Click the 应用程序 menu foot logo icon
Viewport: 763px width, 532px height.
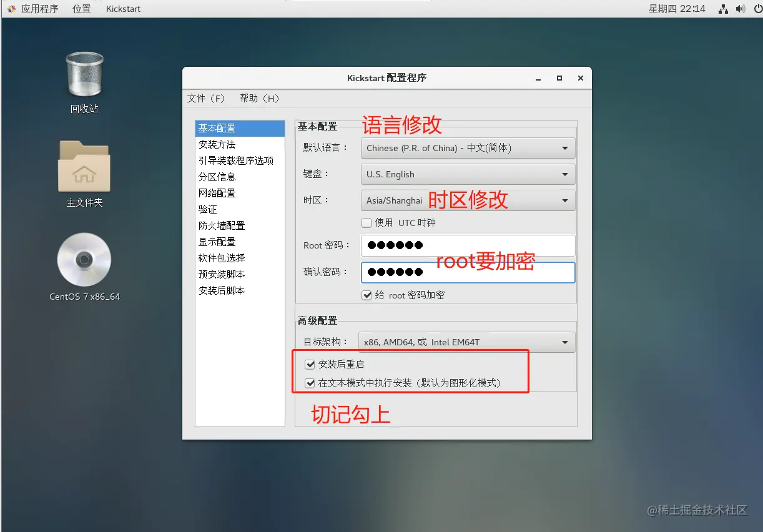pyautogui.click(x=12, y=9)
